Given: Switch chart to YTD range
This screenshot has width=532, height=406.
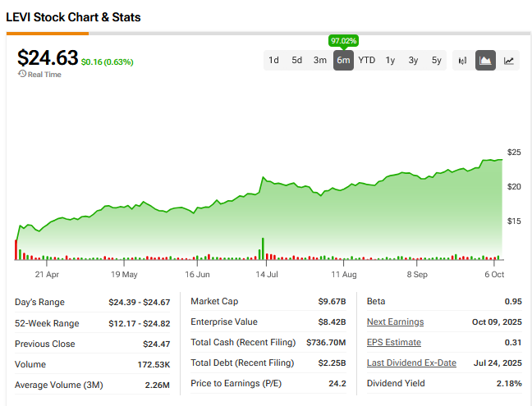Looking at the screenshot, I should [x=367, y=60].
